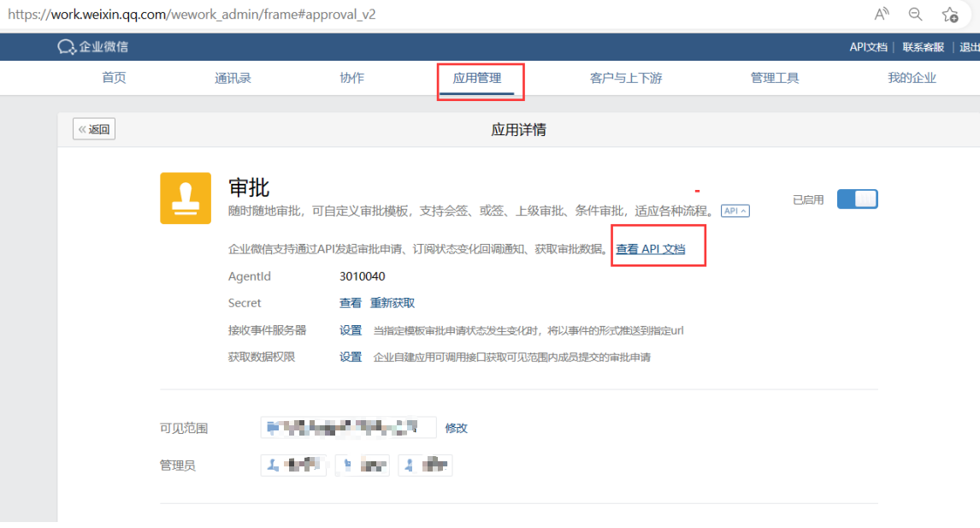This screenshot has width=980, height=528.
Task: Click the second 管理员 member tag
Action: point(363,465)
